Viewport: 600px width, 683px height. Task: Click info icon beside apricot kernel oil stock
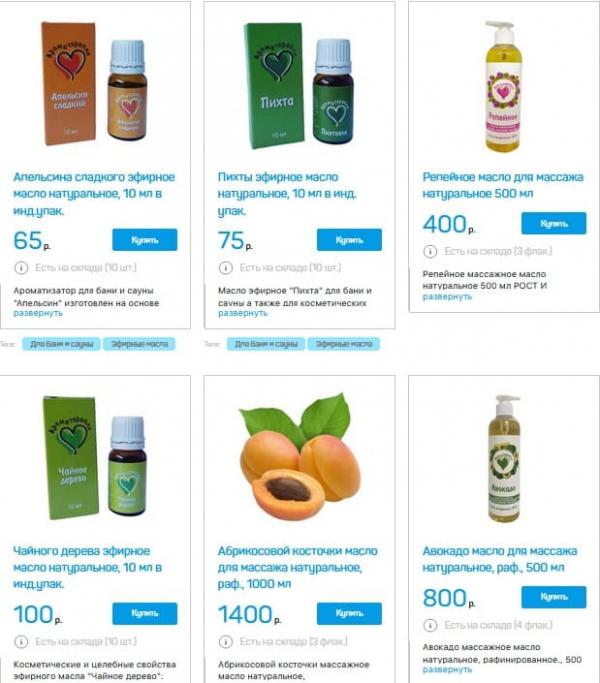point(225,642)
